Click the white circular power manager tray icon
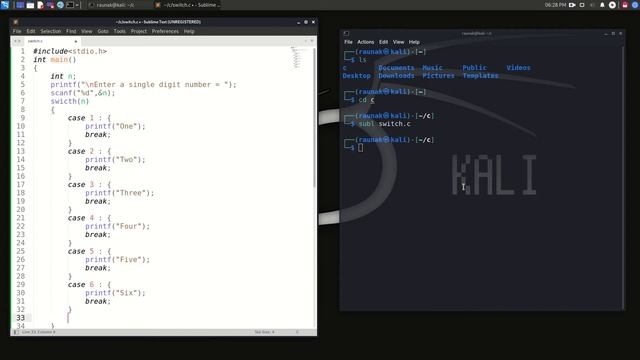This screenshot has width=640, height=360. pyautogui.click(x=612, y=5)
